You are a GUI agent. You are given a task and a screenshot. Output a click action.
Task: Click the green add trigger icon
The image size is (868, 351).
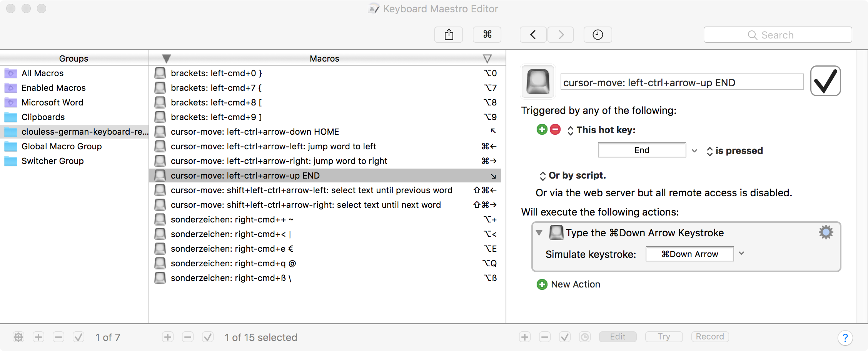[542, 130]
